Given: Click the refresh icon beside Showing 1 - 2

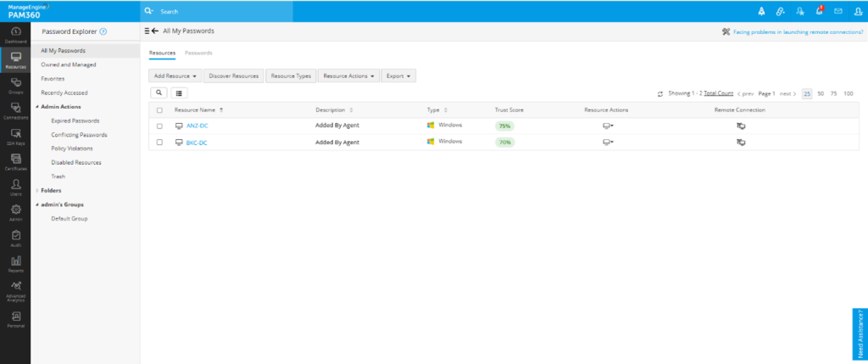Looking at the screenshot, I should point(660,93).
